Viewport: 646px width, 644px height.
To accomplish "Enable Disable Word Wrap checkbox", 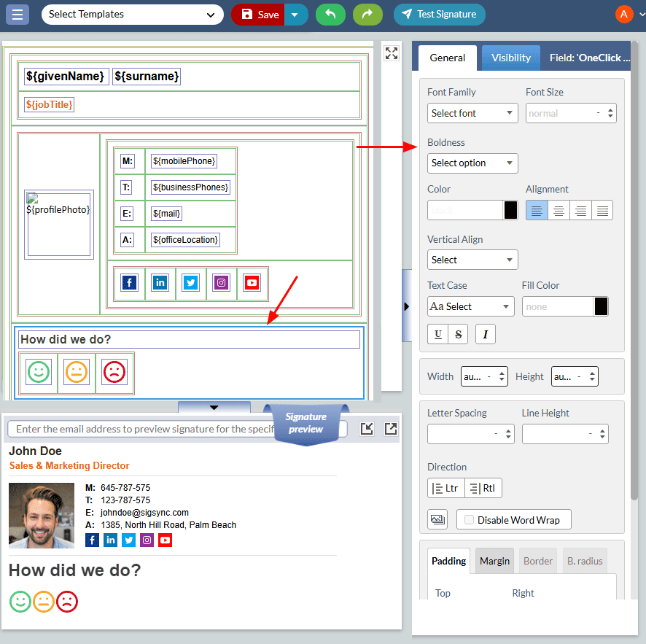I will pyautogui.click(x=468, y=519).
